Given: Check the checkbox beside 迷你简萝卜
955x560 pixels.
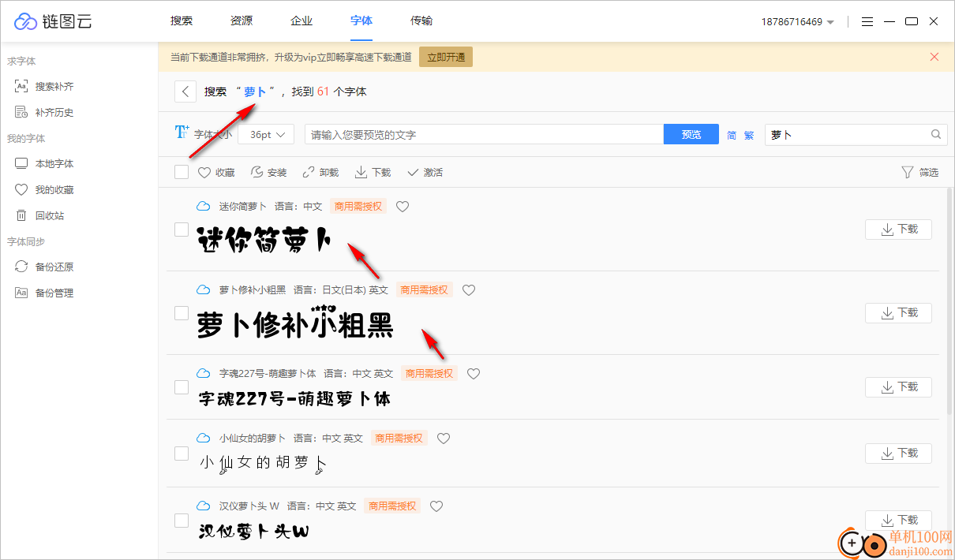Looking at the screenshot, I should pos(182,230).
